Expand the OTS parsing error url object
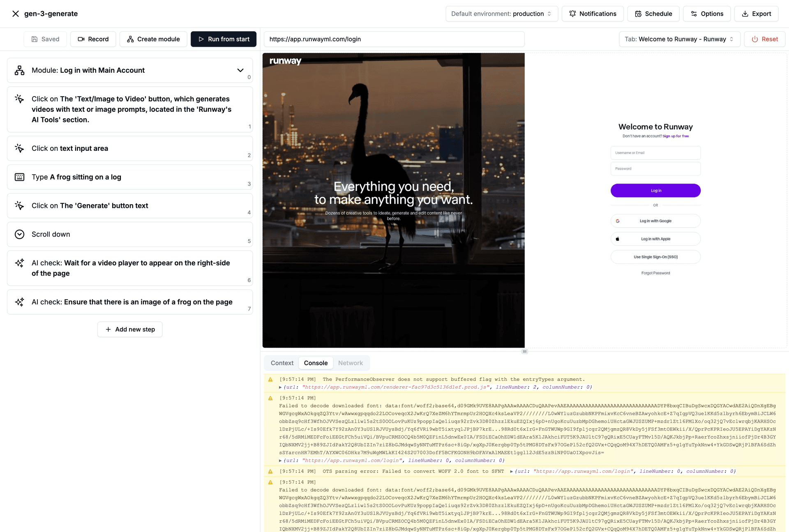The image size is (789, 532). click(512, 472)
